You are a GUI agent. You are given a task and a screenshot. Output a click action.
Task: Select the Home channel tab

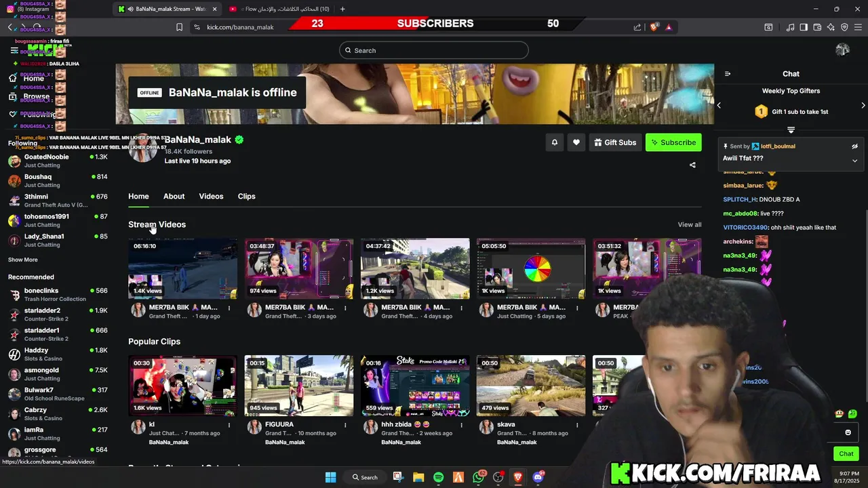138,196
